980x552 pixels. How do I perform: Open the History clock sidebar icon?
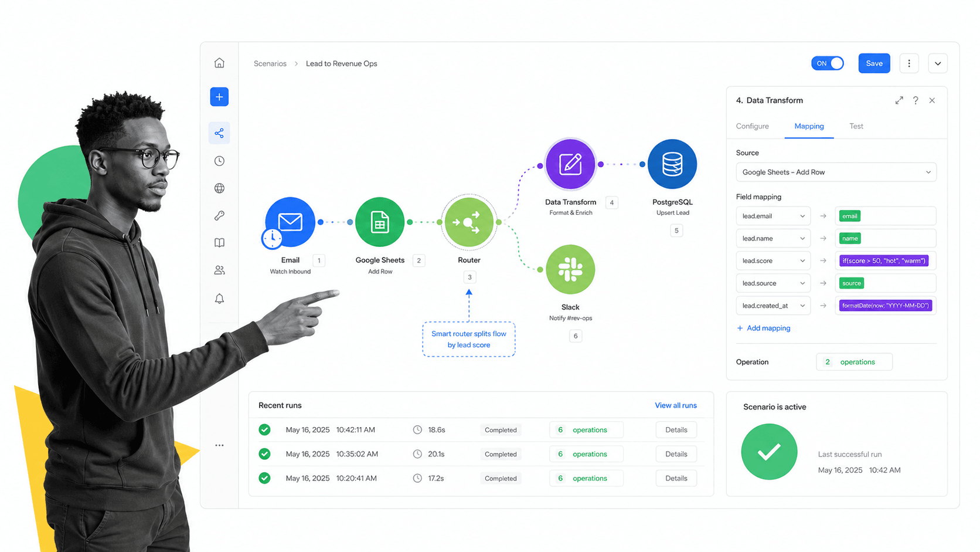[219, 161]
